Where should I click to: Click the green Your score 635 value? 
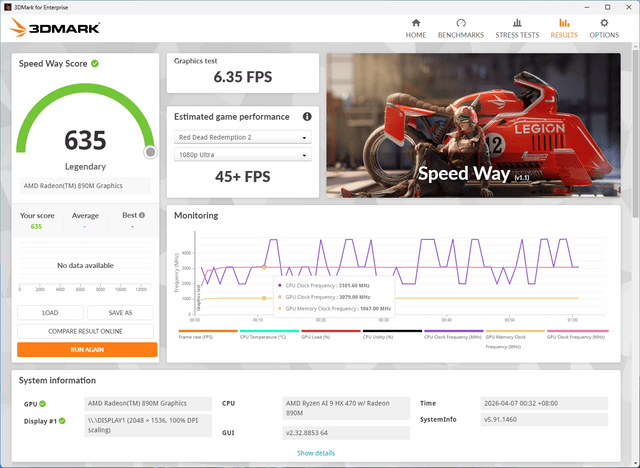coord(36,226)
